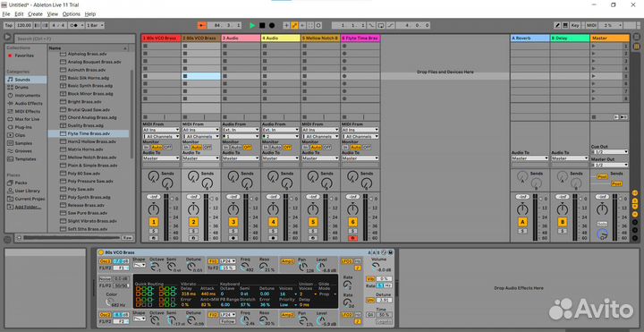This screenshot has width=644, height=332.
Task: Select Flyte Time Brass.adv preset
Action: coord(89,133)
